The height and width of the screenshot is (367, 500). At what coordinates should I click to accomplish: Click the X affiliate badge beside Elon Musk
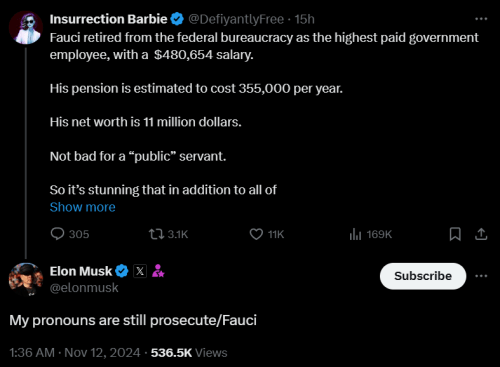140,271
